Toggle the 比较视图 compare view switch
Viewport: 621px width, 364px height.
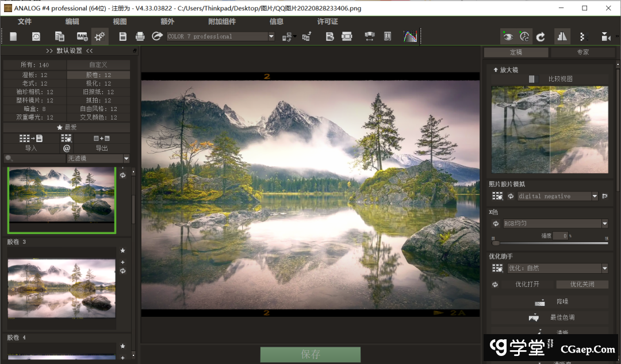pyautogui.click(x=532, y=79)
